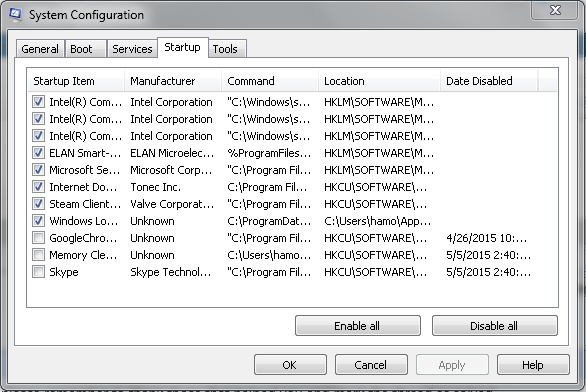Select the Skype Technol... manufacturer cell

click(171, 272)
